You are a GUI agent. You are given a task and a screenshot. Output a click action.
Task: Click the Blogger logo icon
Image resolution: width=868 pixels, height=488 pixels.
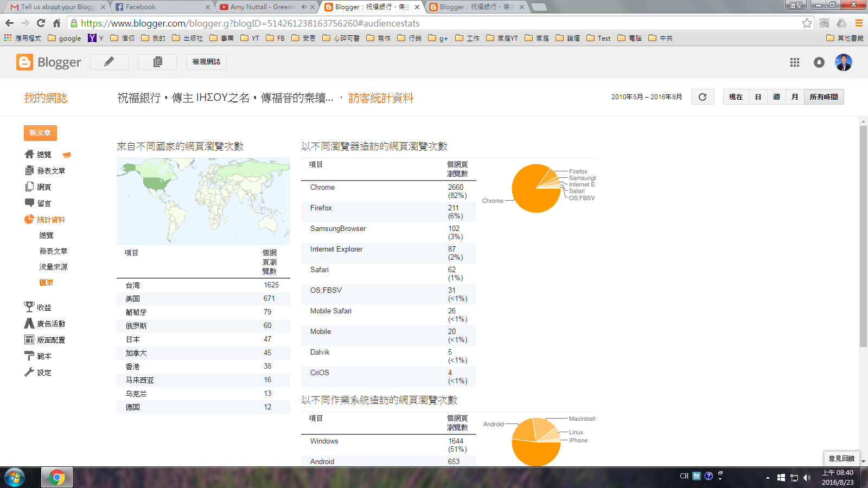point(24,62)
